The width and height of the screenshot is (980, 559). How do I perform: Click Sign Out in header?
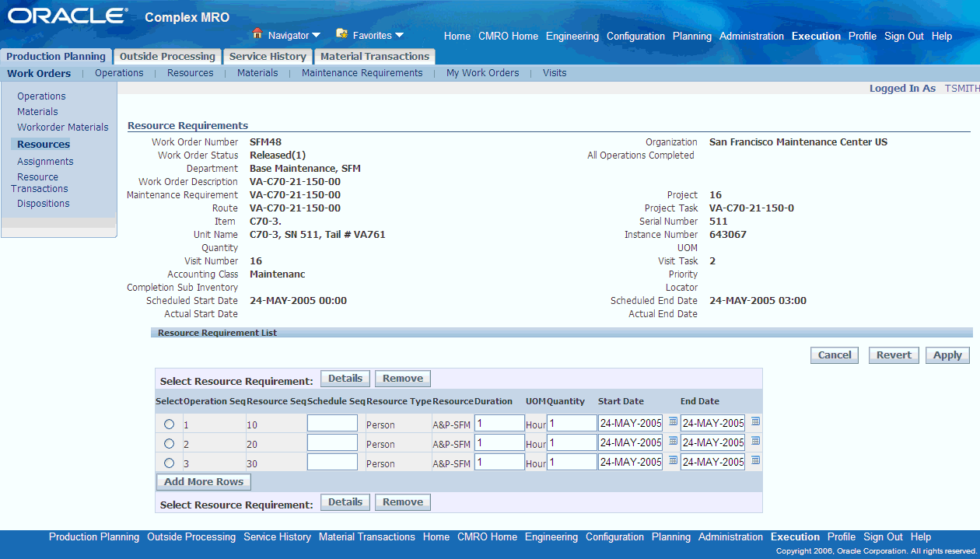click(904, 37)
